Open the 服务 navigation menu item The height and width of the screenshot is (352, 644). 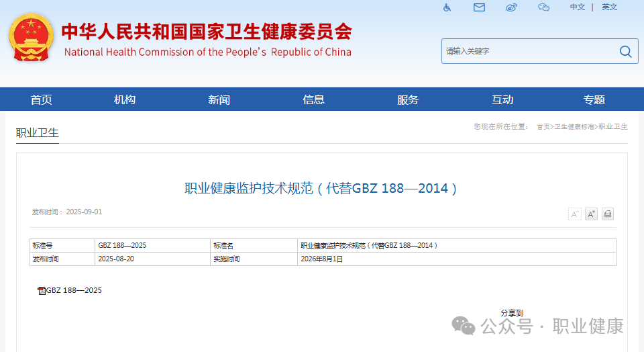click(x=408, y=99)
